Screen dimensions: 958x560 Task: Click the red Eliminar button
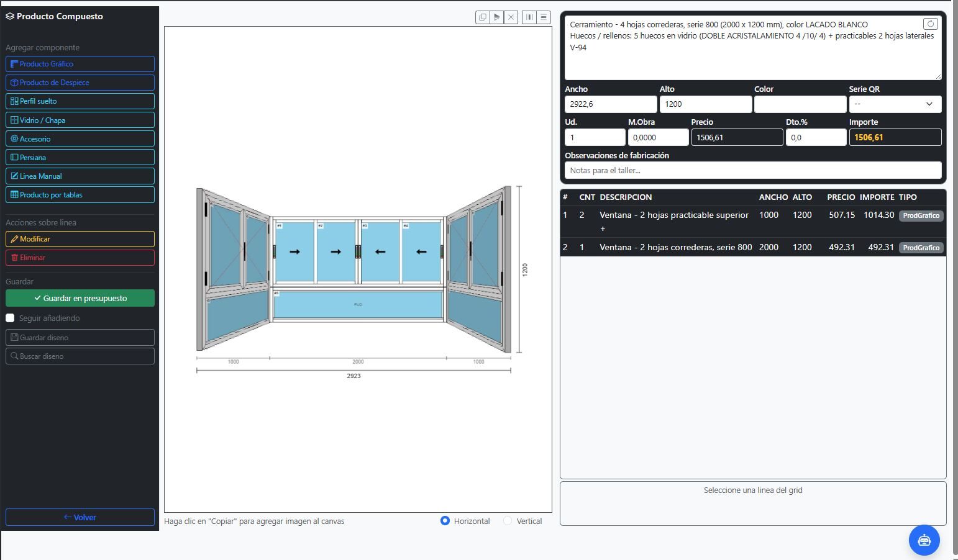80,257
